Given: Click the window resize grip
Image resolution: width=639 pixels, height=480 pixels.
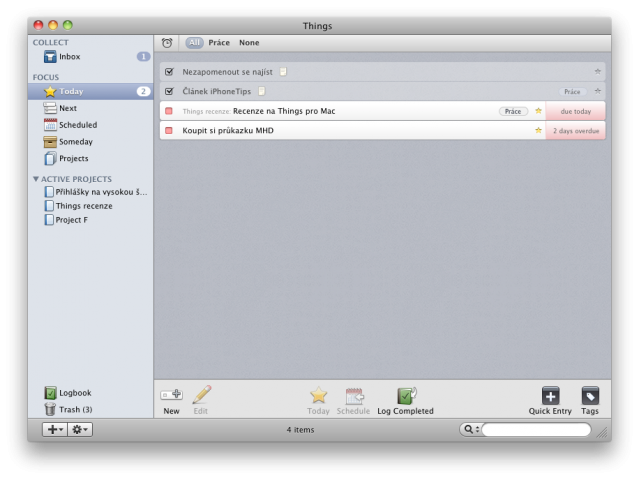Looking at the screenshot, I should (602, 433).
